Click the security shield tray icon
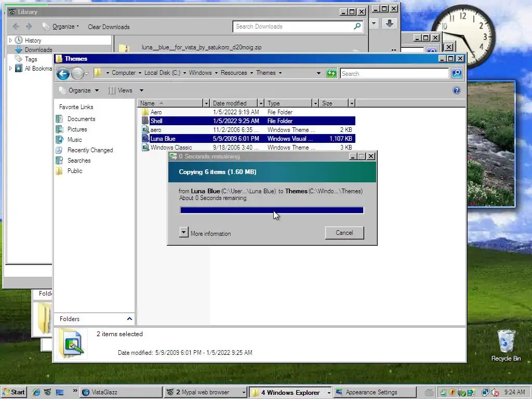The height and width of the screenshot is (399, 532). 453,393
